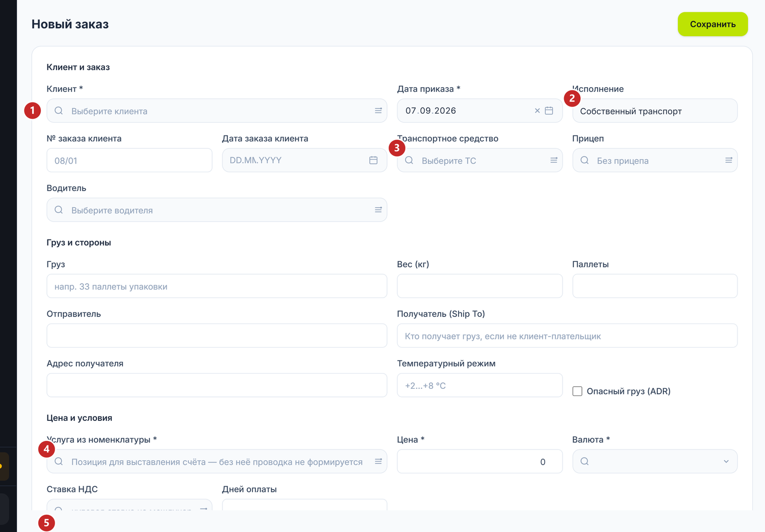Click the list icon in Прицеп field

coord(729,160)
